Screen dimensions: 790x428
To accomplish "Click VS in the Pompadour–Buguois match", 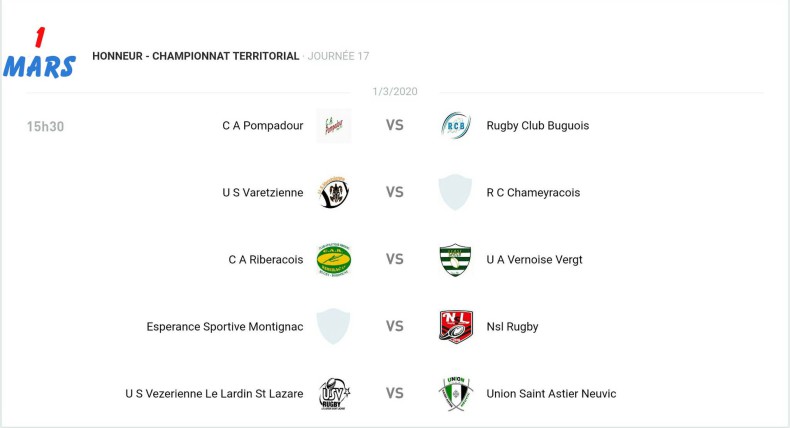I will coord(395,126).
